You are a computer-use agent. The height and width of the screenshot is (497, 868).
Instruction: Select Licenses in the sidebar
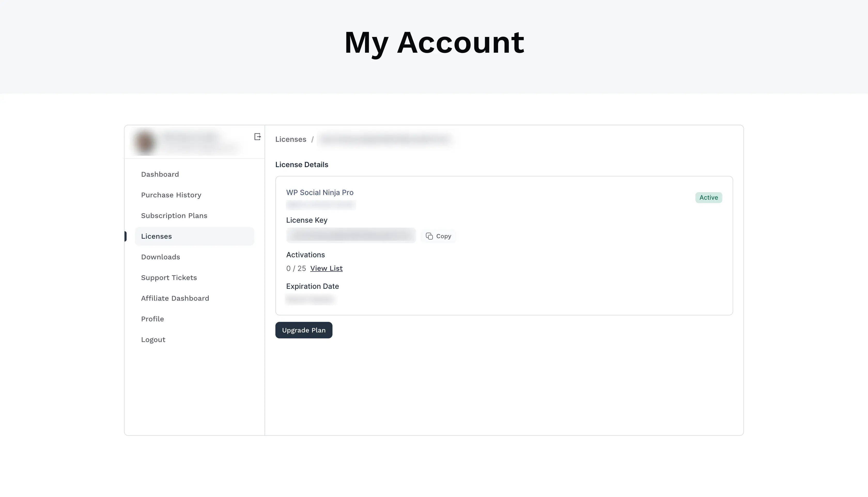coord(156,236)
